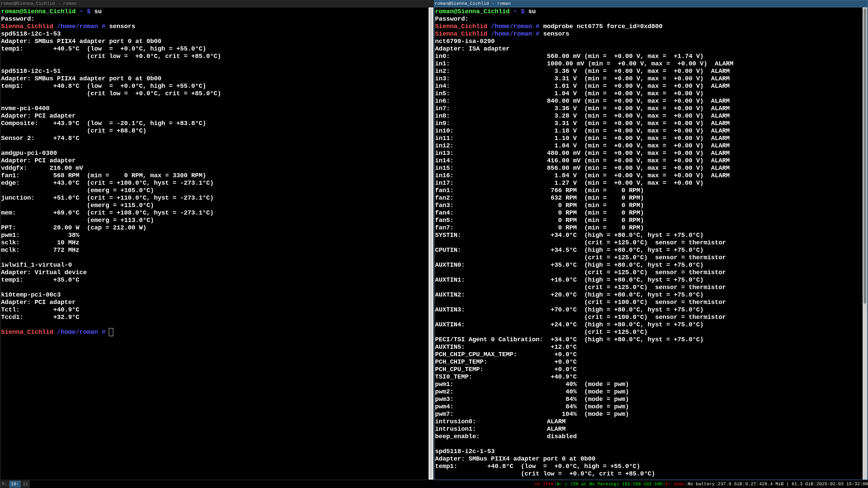Click the mclk '772 MHz' value

(66, 250)
